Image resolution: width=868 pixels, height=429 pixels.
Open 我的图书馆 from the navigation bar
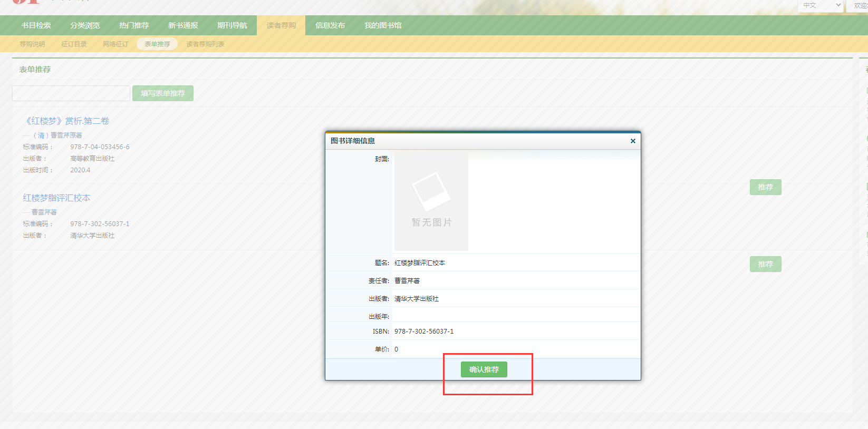tap(383, 25)
